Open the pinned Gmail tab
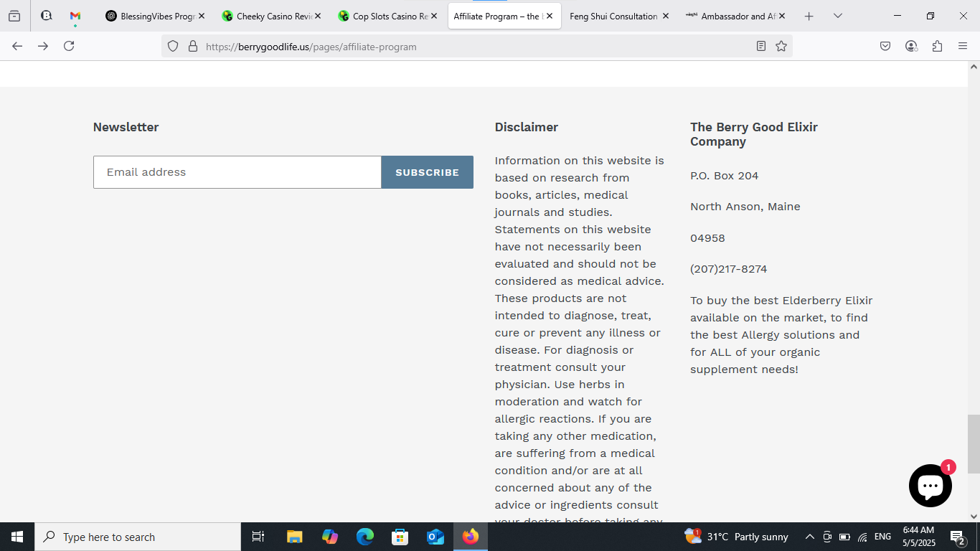 75,16
